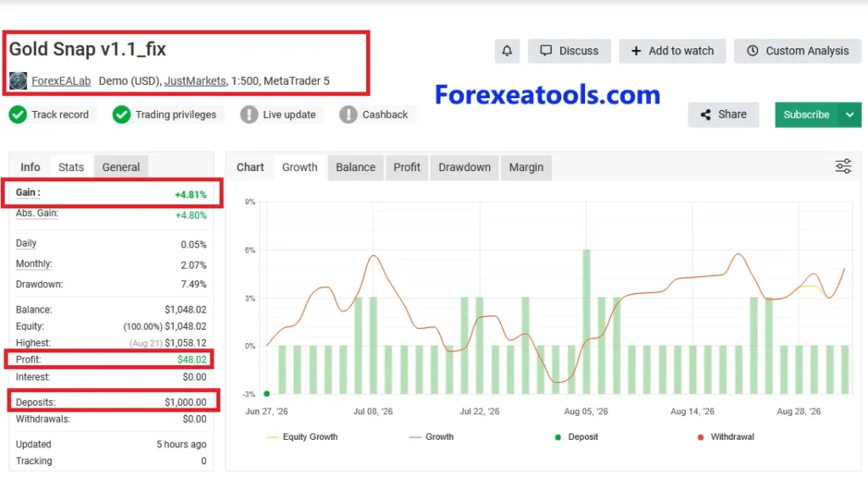Screen dimensions: 868x477
Task: Click the green deposit dot on chart
Action: pos(267,394)
